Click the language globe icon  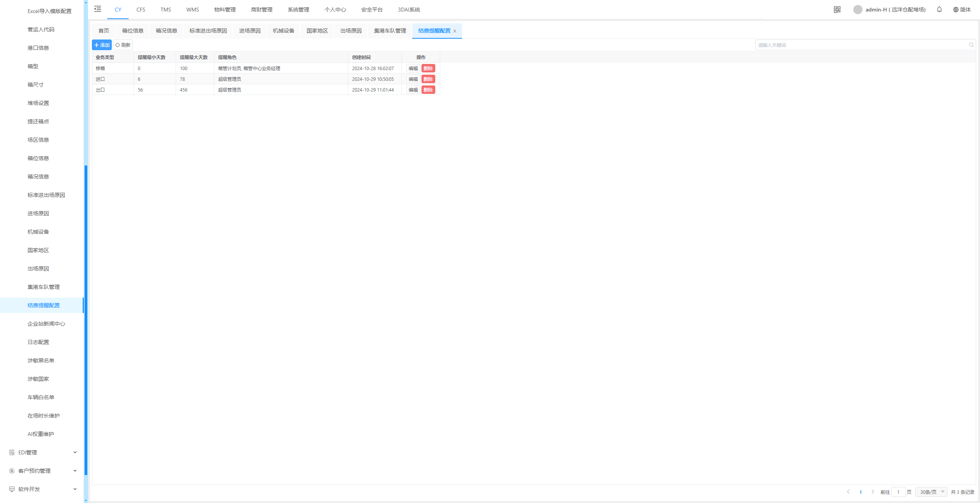tap(955, 10)
